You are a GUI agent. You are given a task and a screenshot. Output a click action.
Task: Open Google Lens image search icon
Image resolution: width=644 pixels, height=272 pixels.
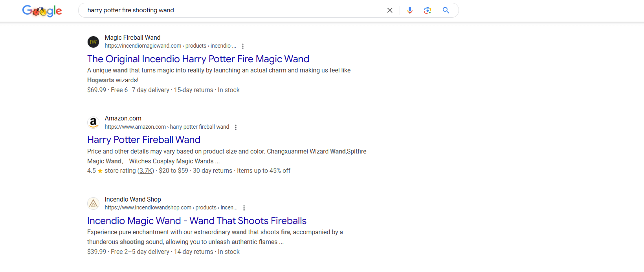[427, 10]
